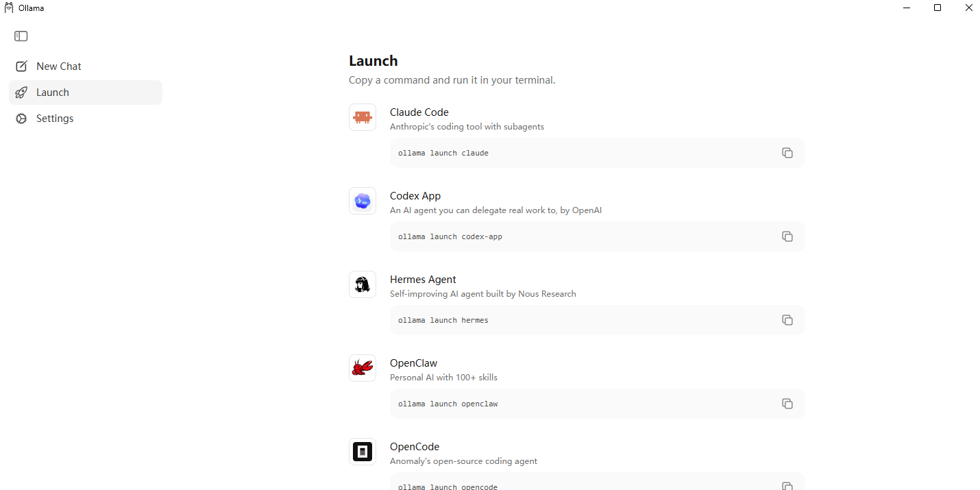Click 'Anthropic's coding tool with subagents' description
Screen dimensions: 980x490
(467, 127)
